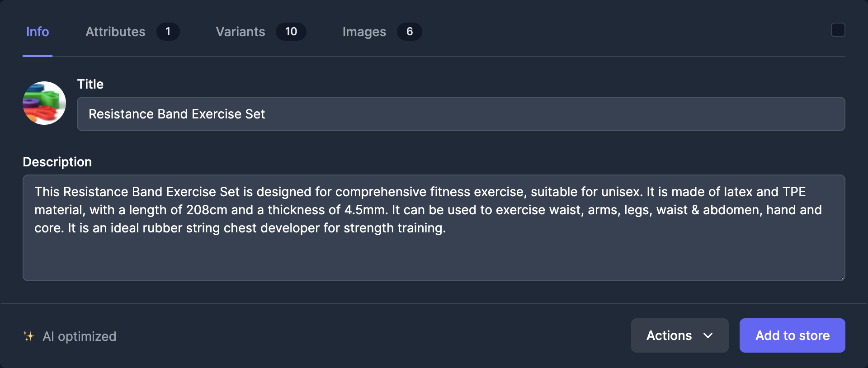Enable the checkbox in the top-right corner
The height and width of the screenshot is (368, 868).
pos(838,30)
